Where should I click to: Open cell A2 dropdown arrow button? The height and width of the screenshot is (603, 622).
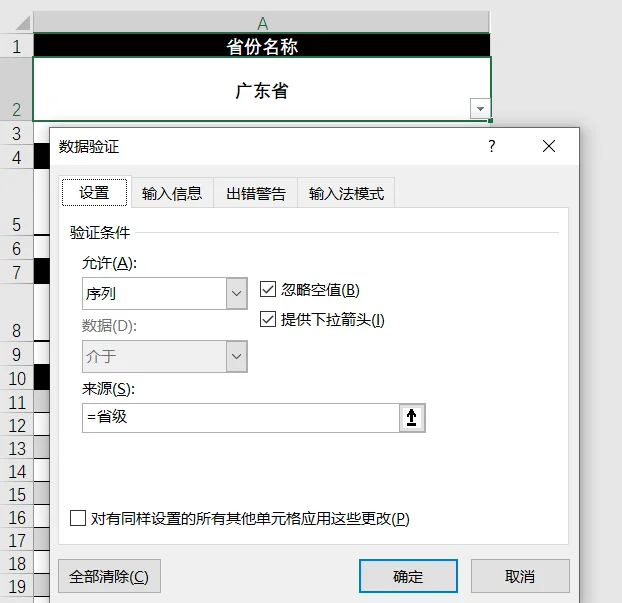tap(480, 109)
